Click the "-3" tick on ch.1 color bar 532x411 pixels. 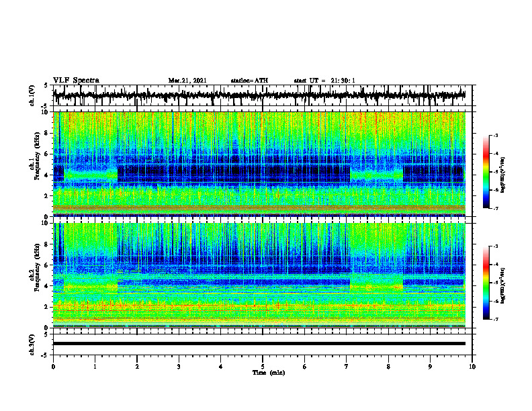coord(496,136)
